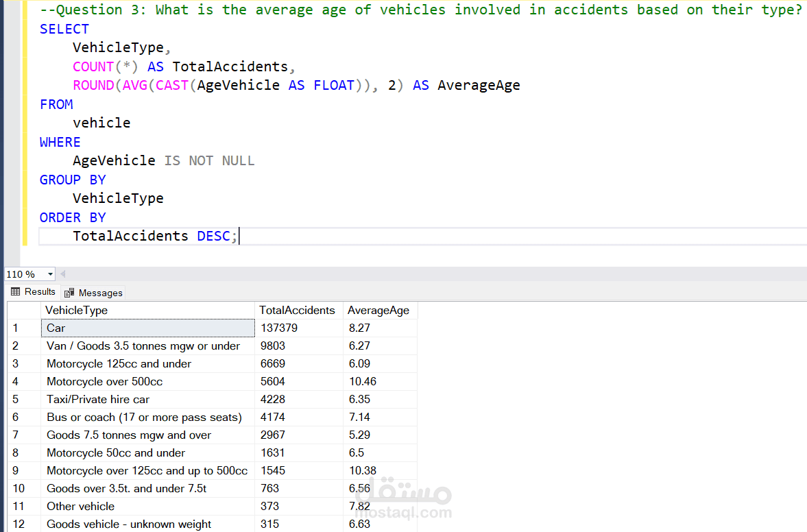Click TotalAccidents value 373
The width and height of the screenshot is (807, 532).
[299, 506]
